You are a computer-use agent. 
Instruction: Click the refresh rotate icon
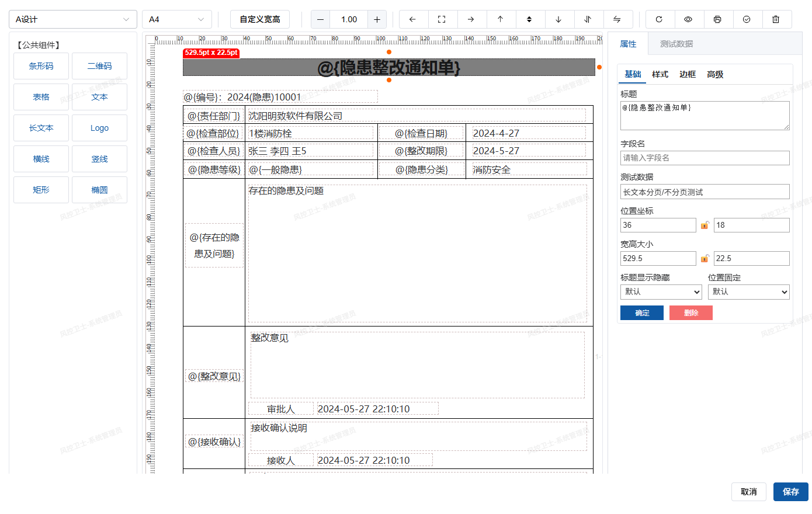(659, 19)
